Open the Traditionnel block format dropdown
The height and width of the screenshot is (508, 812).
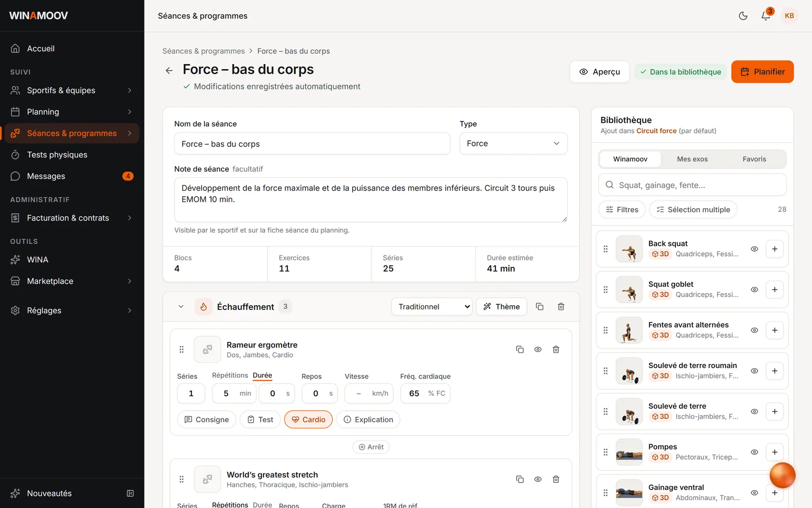432,307
